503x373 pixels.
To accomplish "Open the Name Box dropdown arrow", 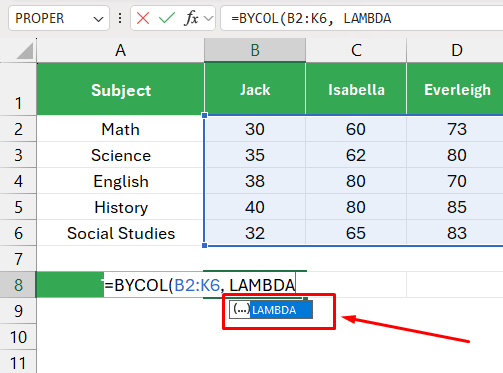I will pos(98,19).
